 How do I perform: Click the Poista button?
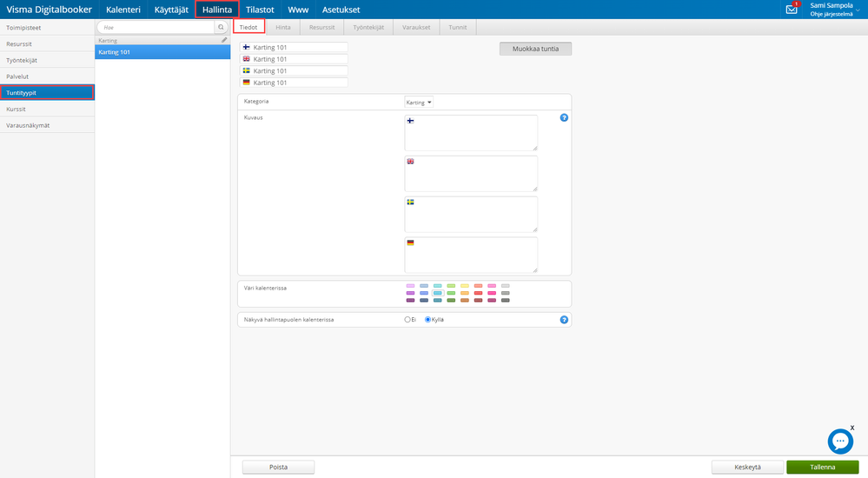click(278, 467)
